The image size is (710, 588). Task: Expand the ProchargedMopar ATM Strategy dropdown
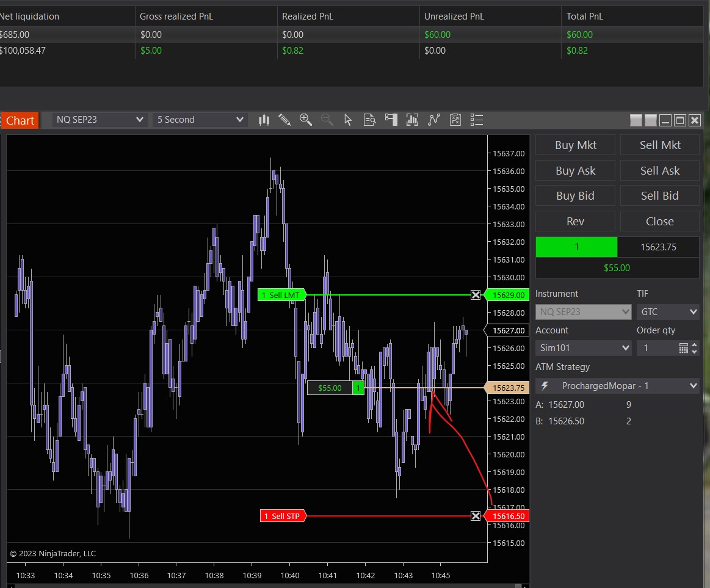pos(617,386)
